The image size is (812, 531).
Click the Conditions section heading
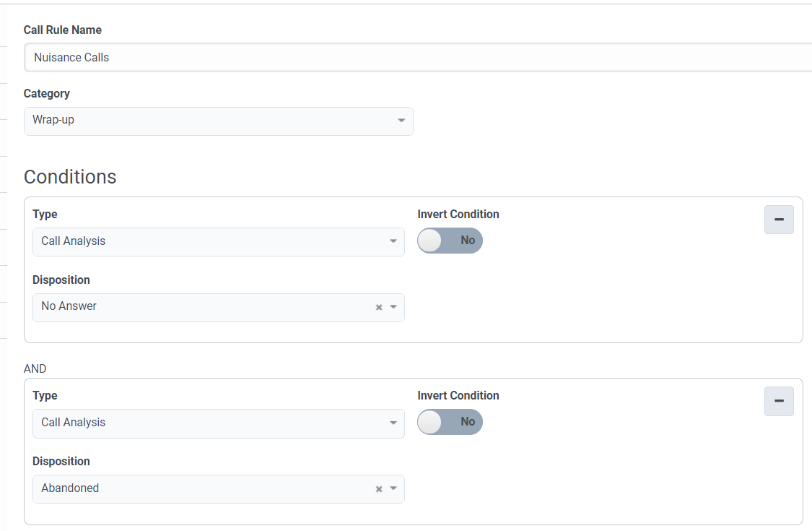point(70,177)
